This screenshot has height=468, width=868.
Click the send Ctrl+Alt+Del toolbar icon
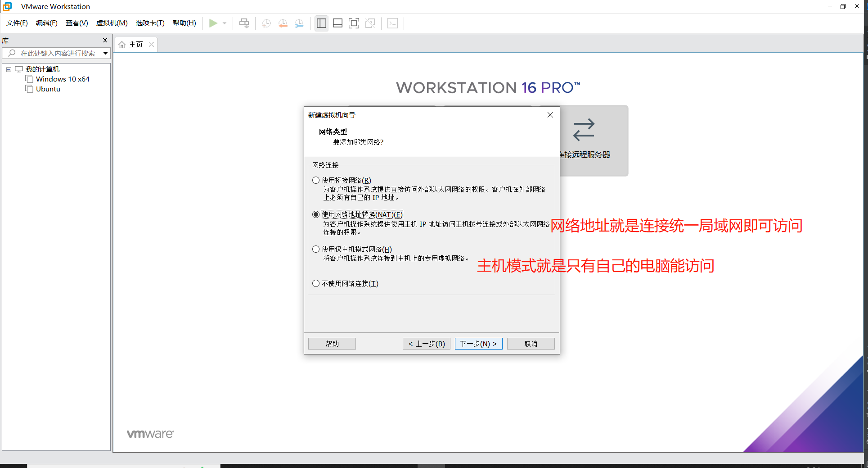coord(244,23)
